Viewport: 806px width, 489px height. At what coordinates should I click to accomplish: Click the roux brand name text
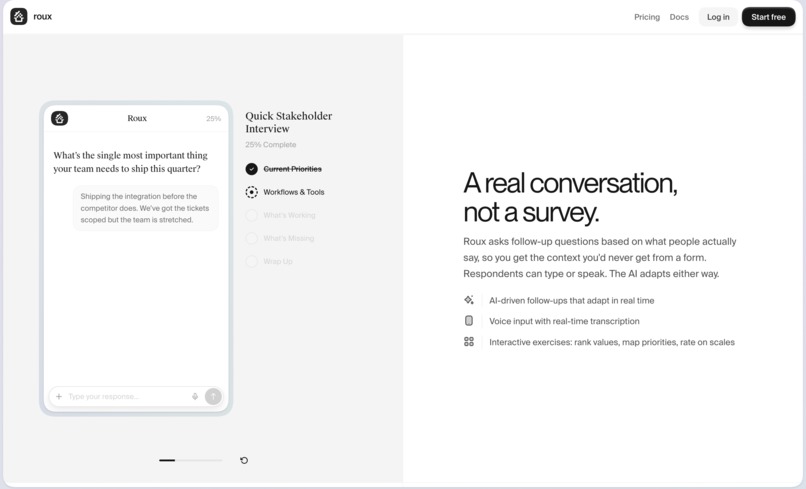(43, 16)
